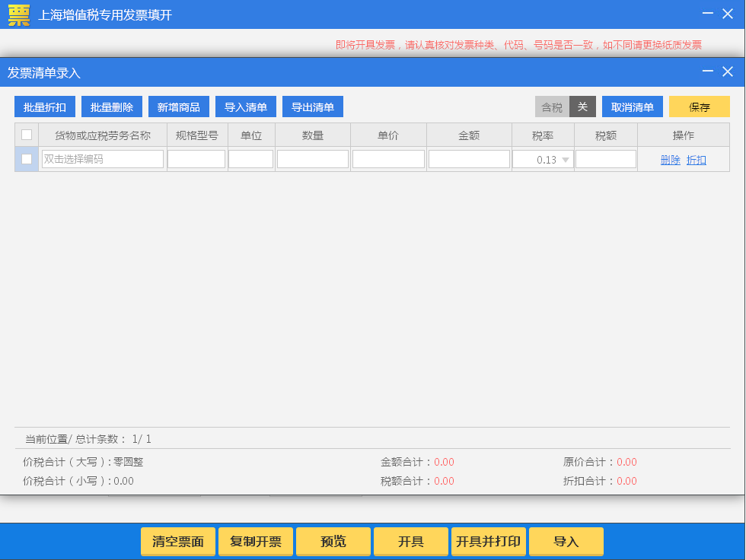Click 批量删除 batch delete button
This screenshot has height=560, width=746.
pyautogui.click(x=112, y=107)
